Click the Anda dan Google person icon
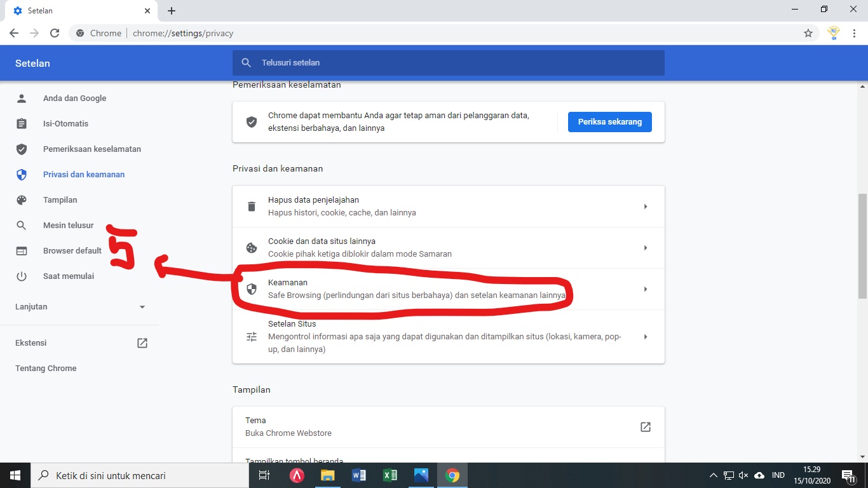 (22, 98)
